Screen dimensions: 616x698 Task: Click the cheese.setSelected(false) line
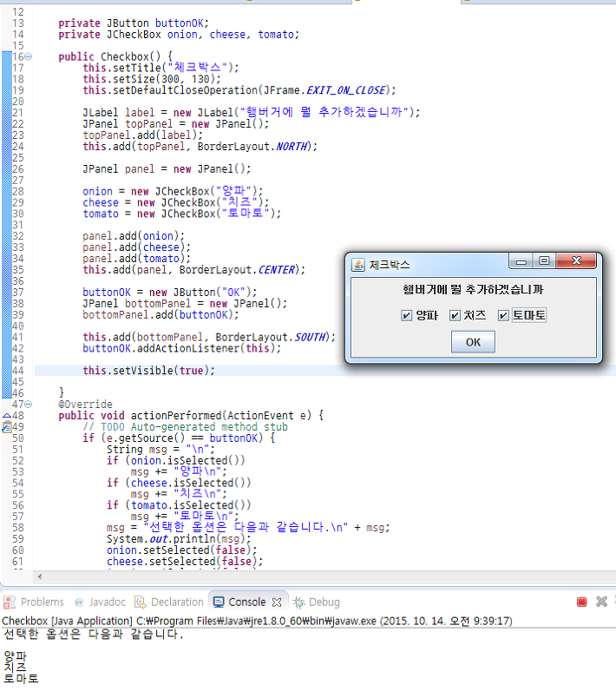[185, 562]
